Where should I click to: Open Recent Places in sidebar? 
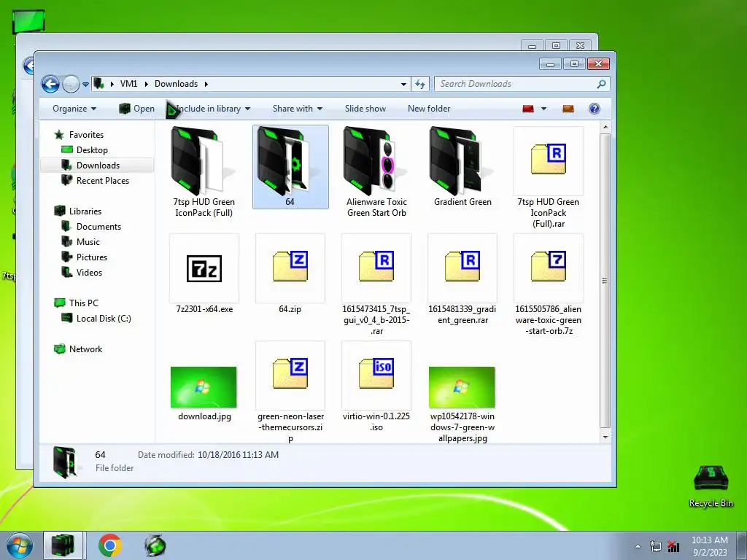tap(102, 181)
